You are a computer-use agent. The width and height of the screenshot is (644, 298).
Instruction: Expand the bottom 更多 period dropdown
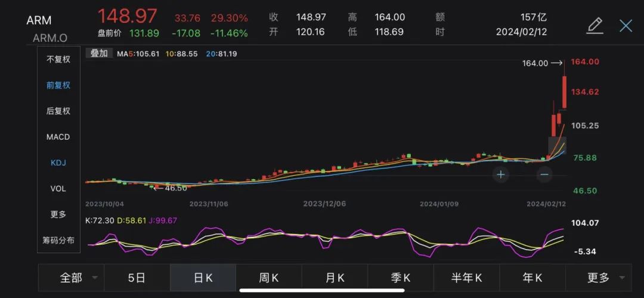pos(604,278)
